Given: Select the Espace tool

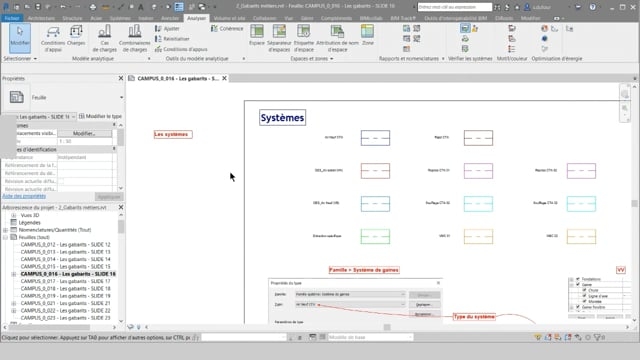Looking at the screenshot, I should point(257,36).
